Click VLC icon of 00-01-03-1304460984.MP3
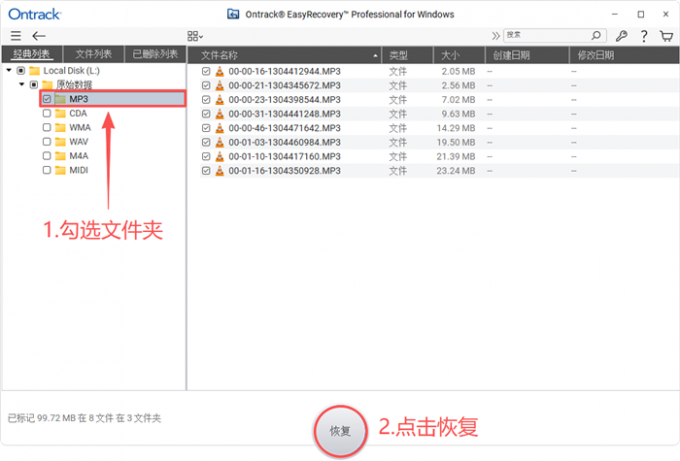 coord(220,142)
